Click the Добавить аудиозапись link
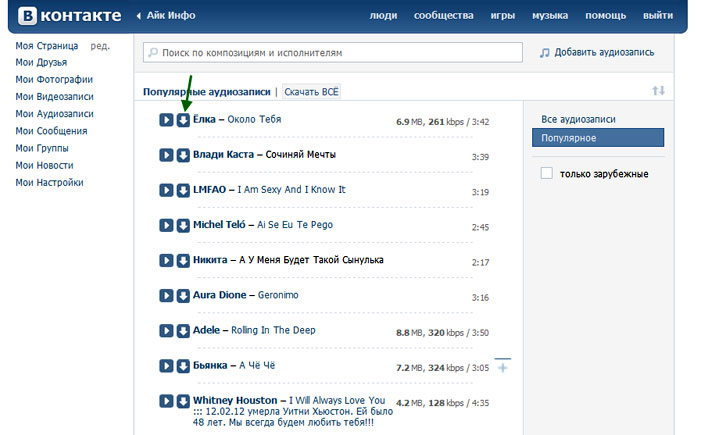The image size is (701, 435). [597, 52]
